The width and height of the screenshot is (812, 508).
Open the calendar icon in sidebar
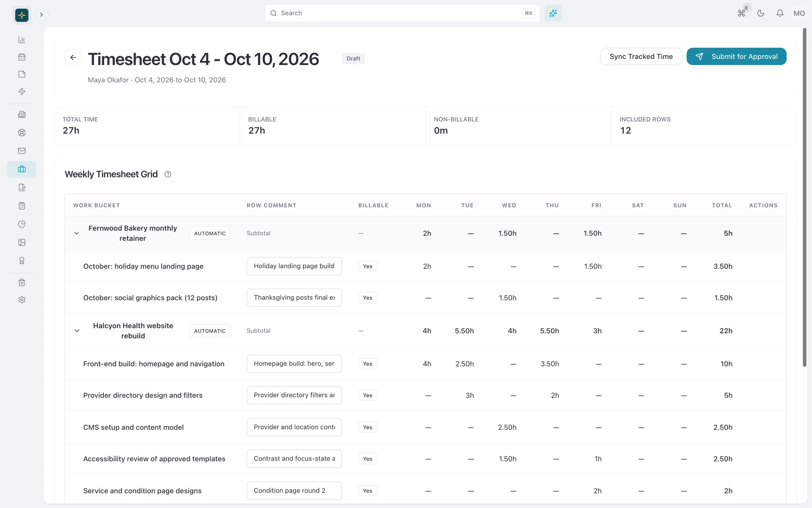(22, 57)
